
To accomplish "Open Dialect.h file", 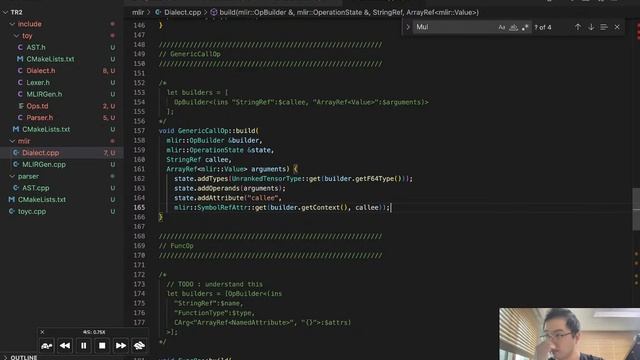I will point(41,71).
